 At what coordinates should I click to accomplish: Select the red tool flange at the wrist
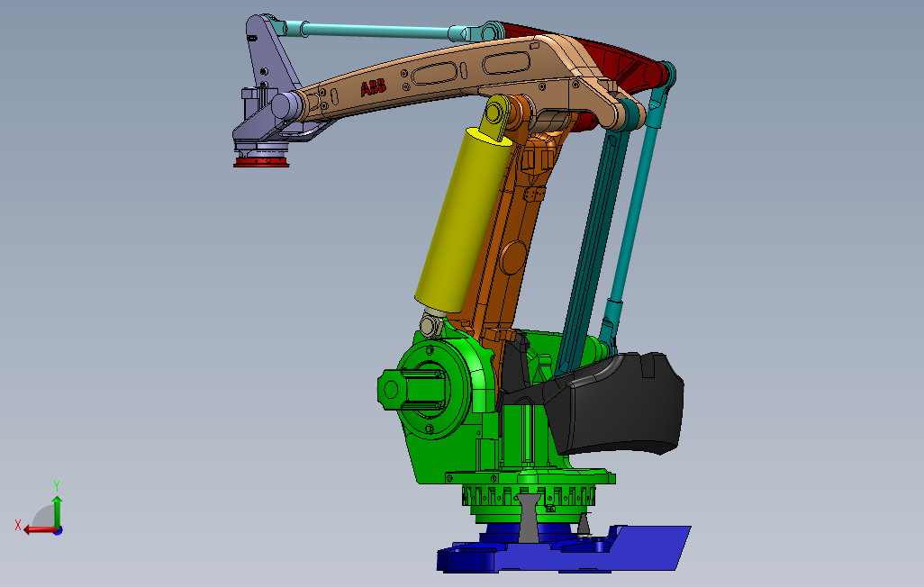click(x=262, y=162)
